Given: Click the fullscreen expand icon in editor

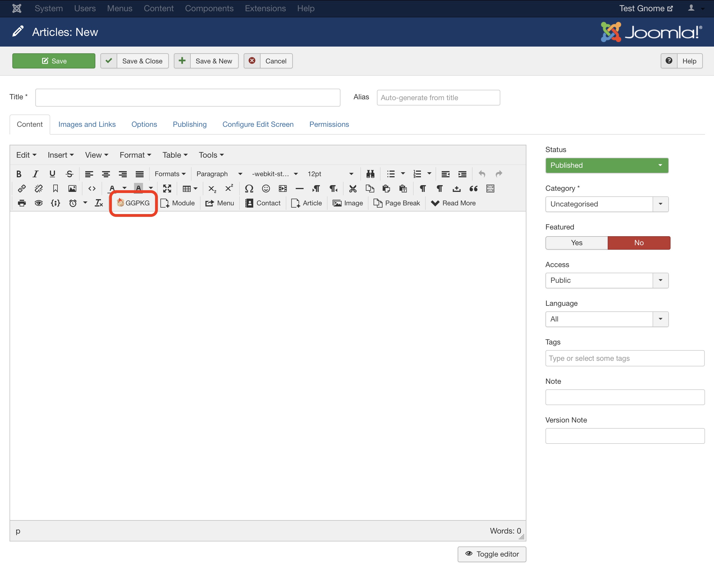Looking at the screenshot, I should click(167, 189).
